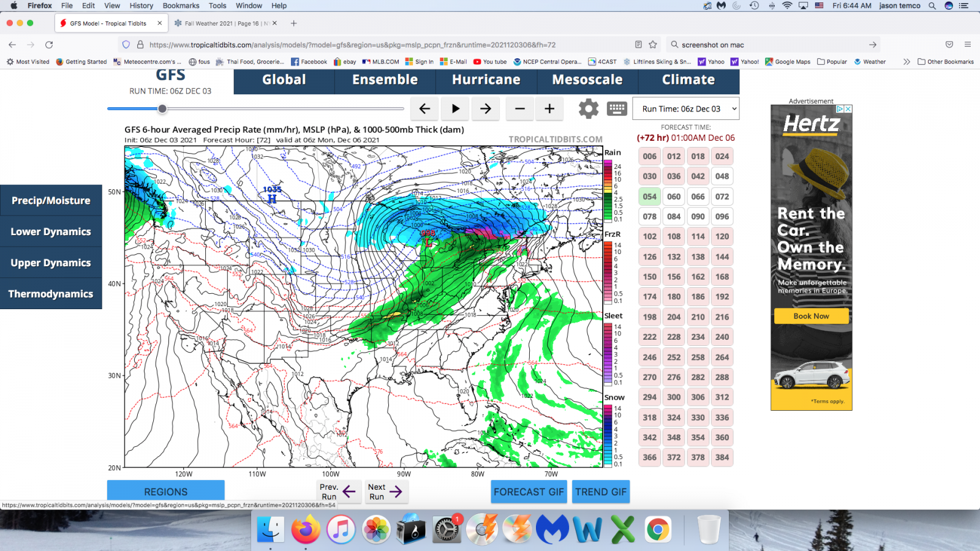
Task: Step forward with the next frame arrow icon
Action: click(485, 108)
